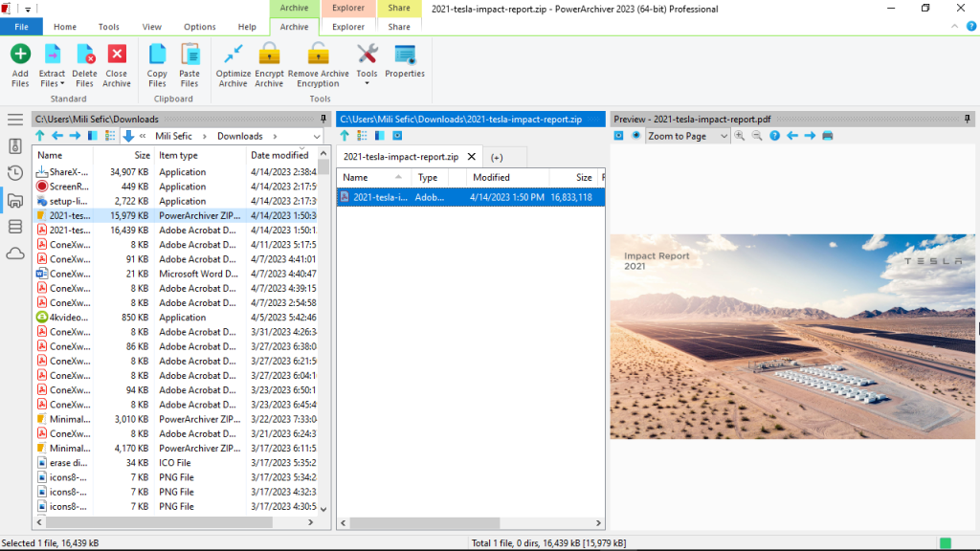This screenshot has height=551, width=980.
Task: Click the colored view mode icon in the Downloads panel
Action: [111, 136]
